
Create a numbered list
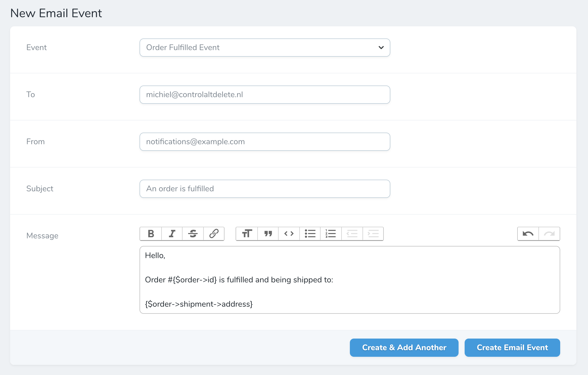click(x=331, y=234)
